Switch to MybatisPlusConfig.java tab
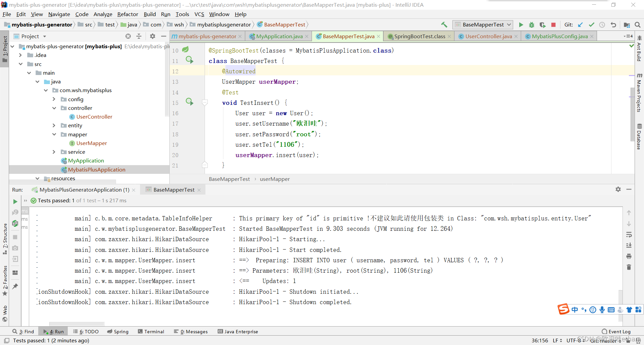644x345 pixels. 559,36
